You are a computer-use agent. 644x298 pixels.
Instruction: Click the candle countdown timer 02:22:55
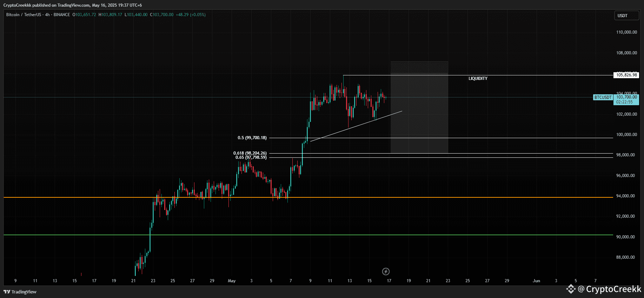624,102
